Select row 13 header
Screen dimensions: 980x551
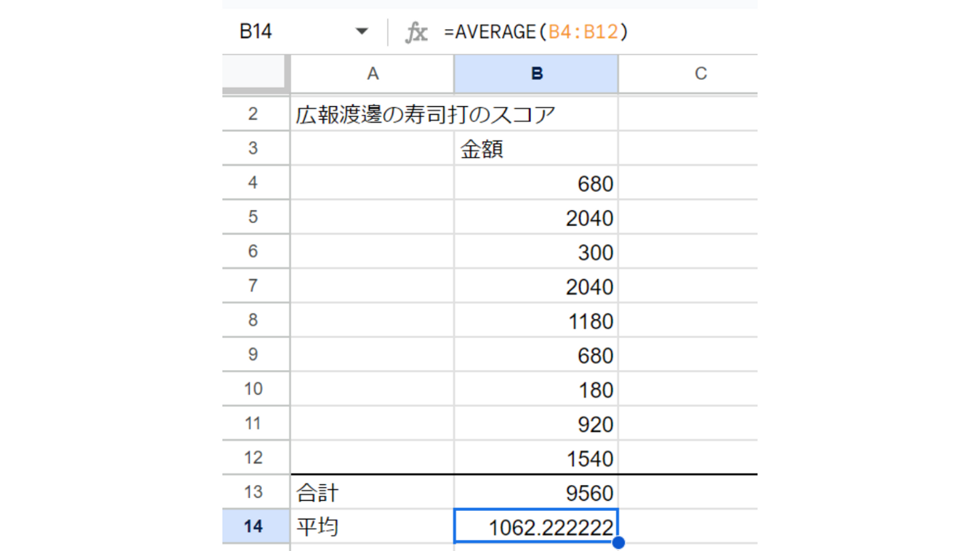click(x=253, y=492)
